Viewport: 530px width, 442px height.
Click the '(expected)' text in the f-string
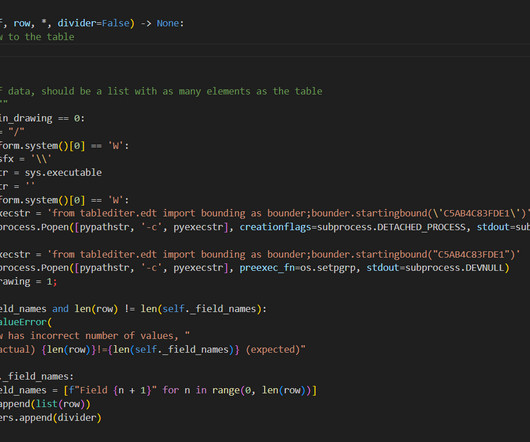pos(273,349)
